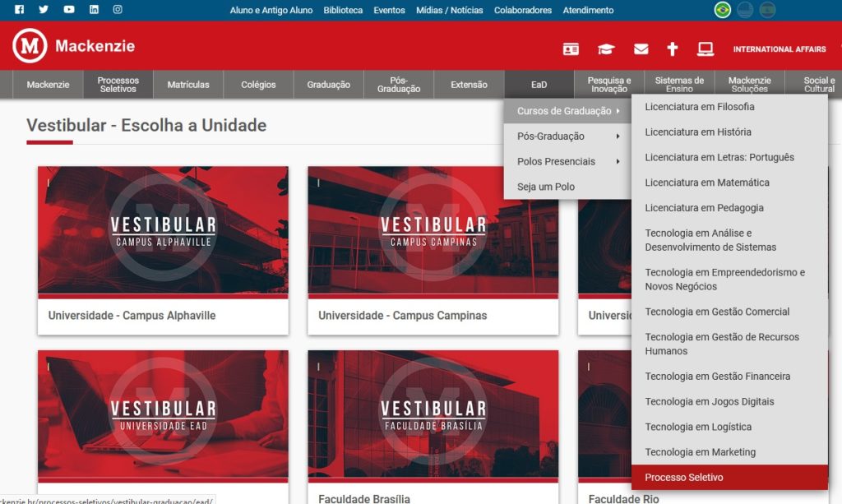Choose Tecnologia em Gestão Financeira
This screenshot has width=842, height=504.
(x=729, y=376)
